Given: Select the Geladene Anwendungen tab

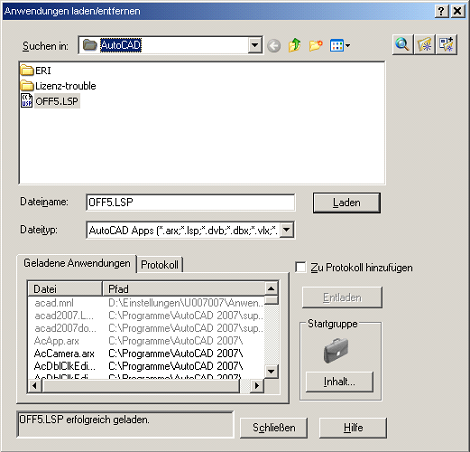Looking at the screenshot, I should click(77, 263).
